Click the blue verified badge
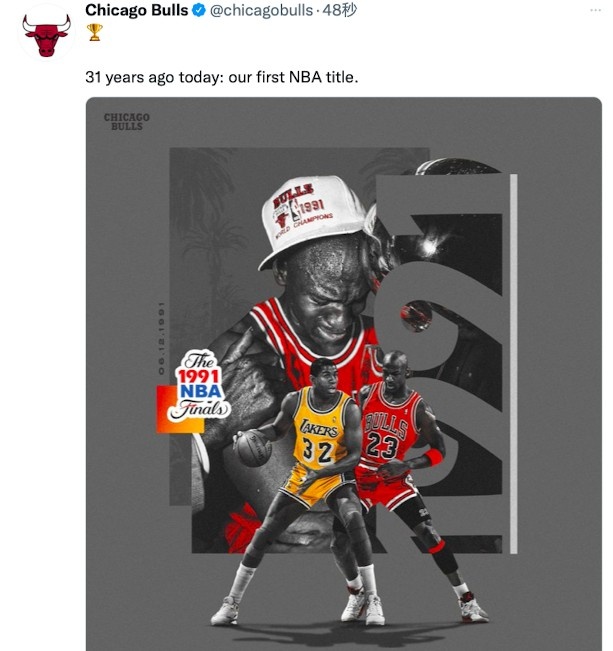The height and width of the screenshot is (651, 613). [x=199, y=10]
